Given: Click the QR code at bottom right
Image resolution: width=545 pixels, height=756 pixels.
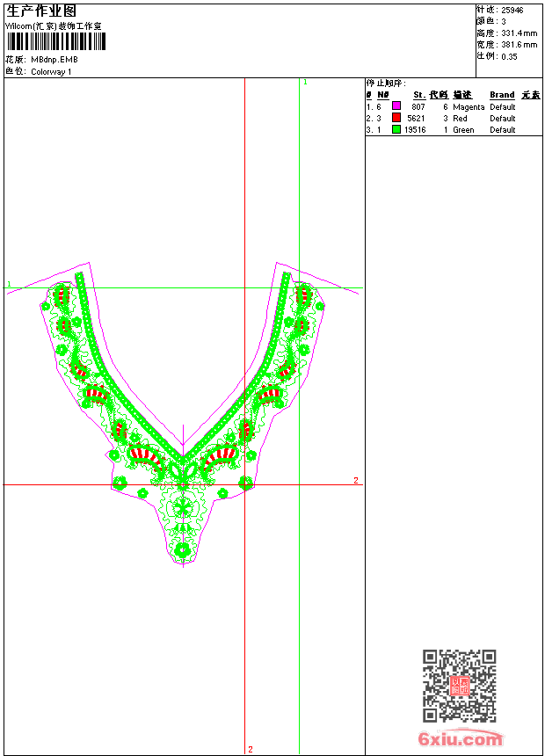Looking at the screenshot, I should pyautogui.click(x=459, y=686).
